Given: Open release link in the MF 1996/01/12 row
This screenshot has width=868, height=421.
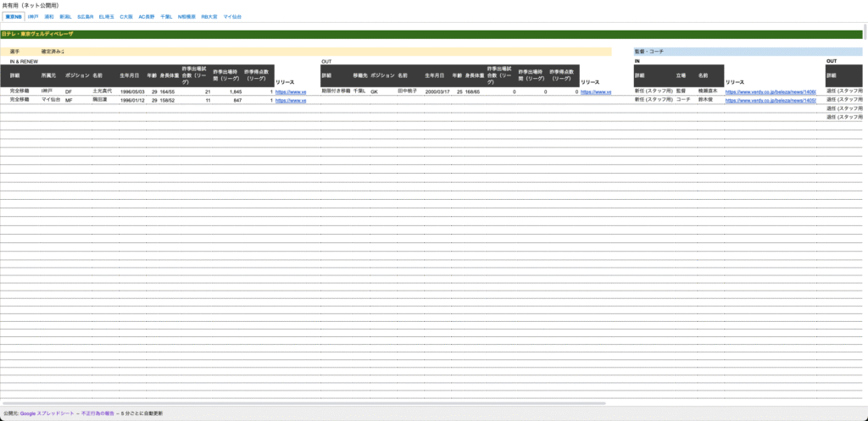Looking at the screenshot, I should (x=291, y=101).
